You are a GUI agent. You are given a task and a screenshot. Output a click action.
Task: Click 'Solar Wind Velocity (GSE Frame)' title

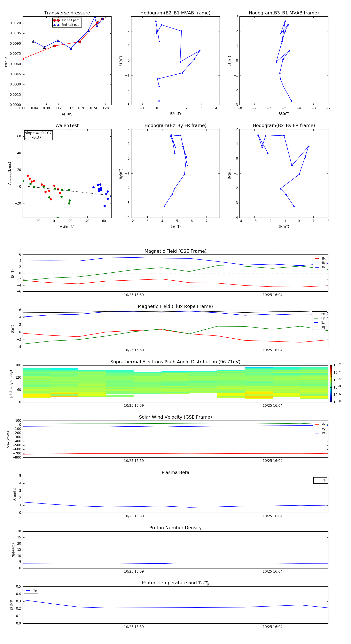point(175,417)
